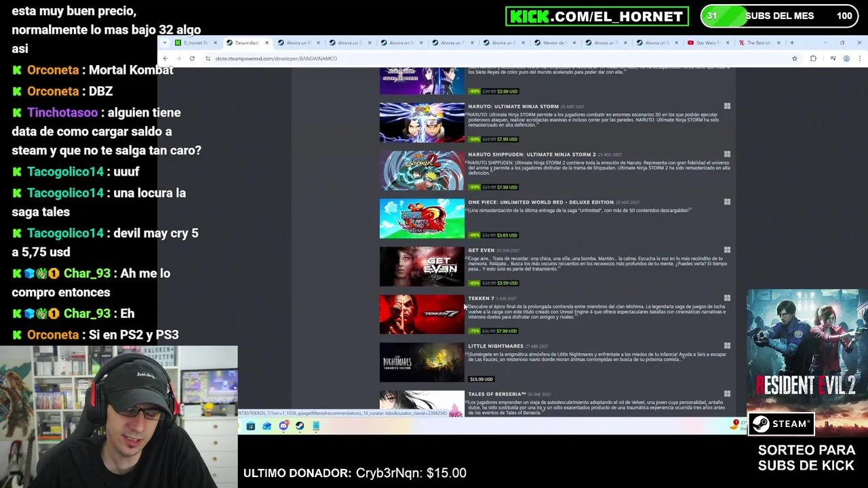Open NARUTO: Ultimate Ninja STORM title
Image resolution: width=868 pixels, height=488 pixels.
pyautogui.click(x=513, y=106)
